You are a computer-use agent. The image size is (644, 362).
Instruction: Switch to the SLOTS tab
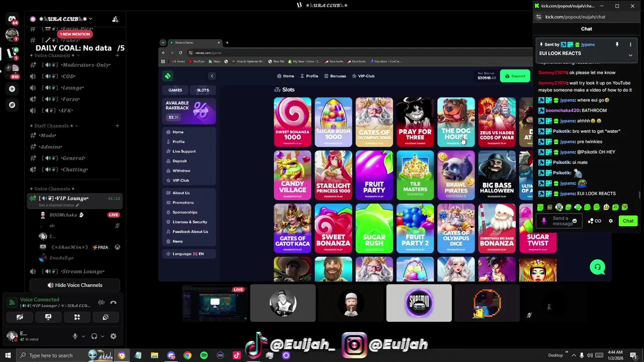coord(203,90)
